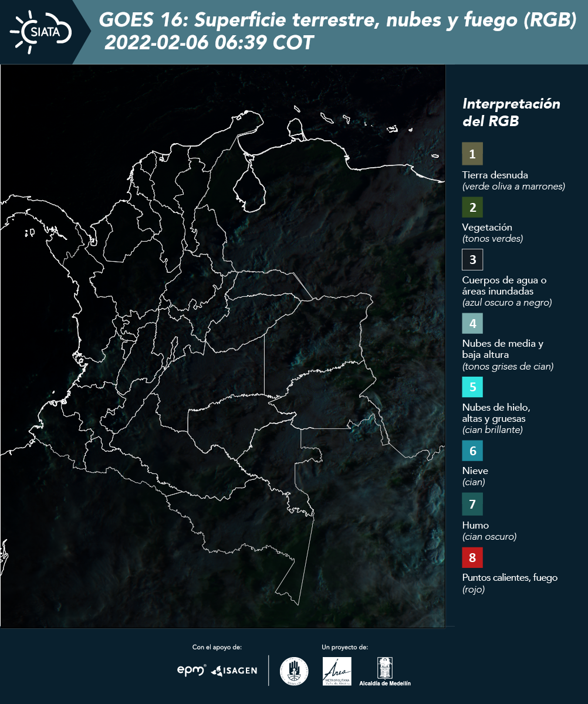Click 'Nubes de hielo, altas y gruesas' label
The height and width of the screenshot is (704, 588).
[496, 413]
